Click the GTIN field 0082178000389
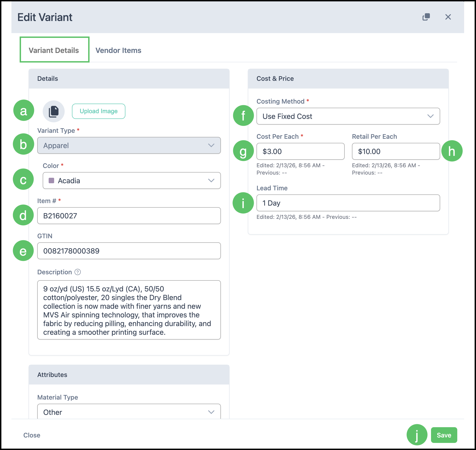 coord(129,251)
